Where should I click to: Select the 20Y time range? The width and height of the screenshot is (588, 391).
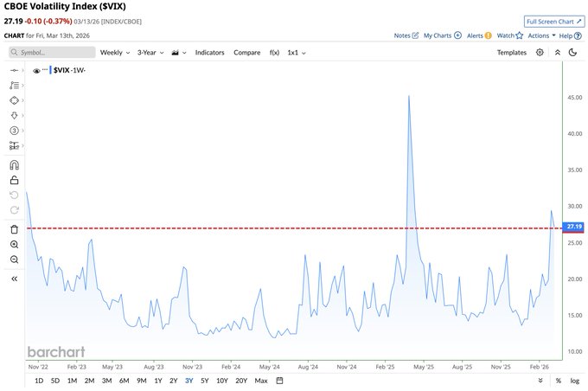click(241, 381)
